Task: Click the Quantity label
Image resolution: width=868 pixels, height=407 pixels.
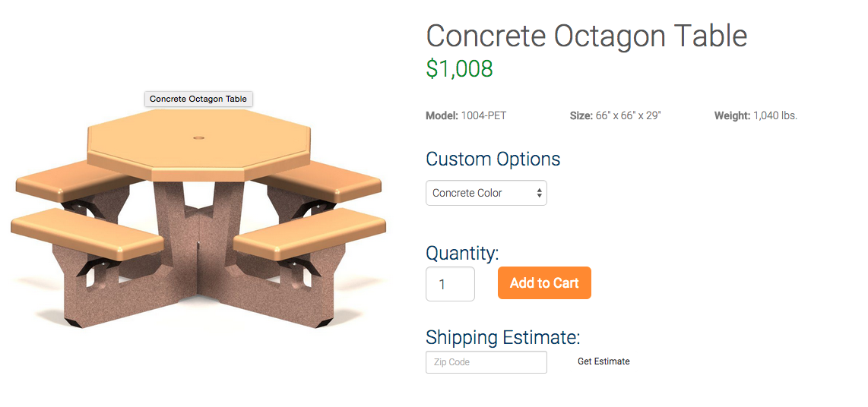Action: click(462, 254)
